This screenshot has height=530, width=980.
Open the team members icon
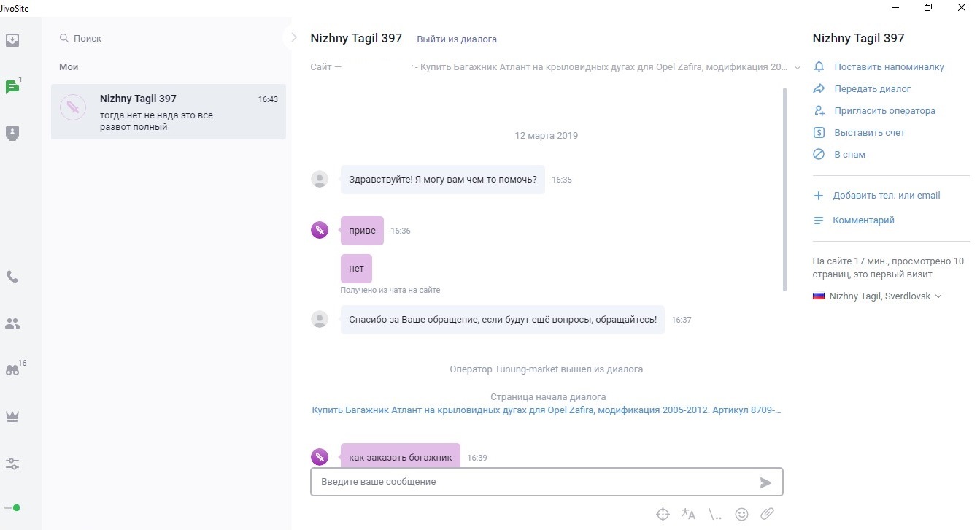point(12,323)
